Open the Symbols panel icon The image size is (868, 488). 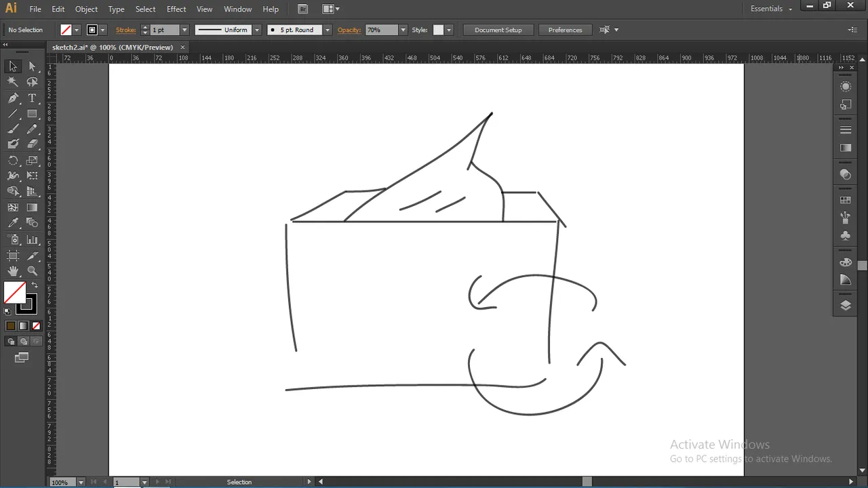click(x=845, y=235)
